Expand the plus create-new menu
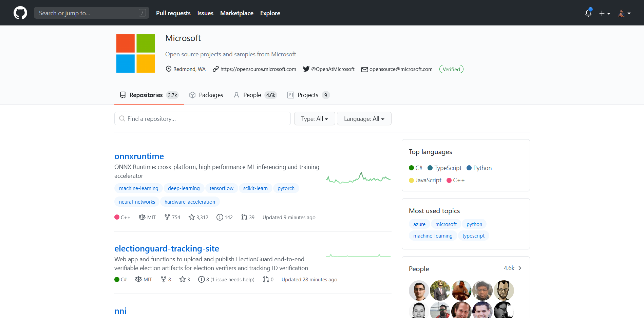644x318 pixels. (604, 13)
